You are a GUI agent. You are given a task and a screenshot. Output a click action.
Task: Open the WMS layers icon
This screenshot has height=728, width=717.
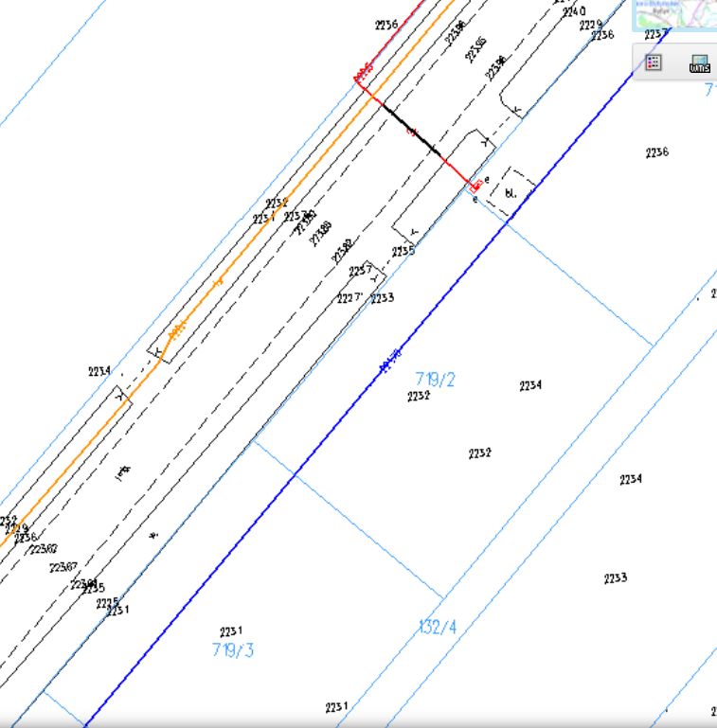699,63
